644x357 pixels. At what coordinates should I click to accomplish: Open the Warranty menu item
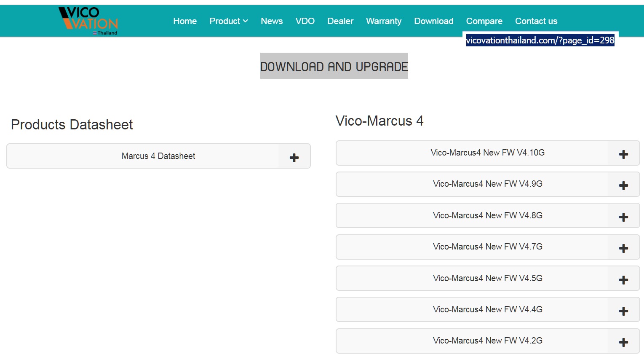click(x=383, y=21)
